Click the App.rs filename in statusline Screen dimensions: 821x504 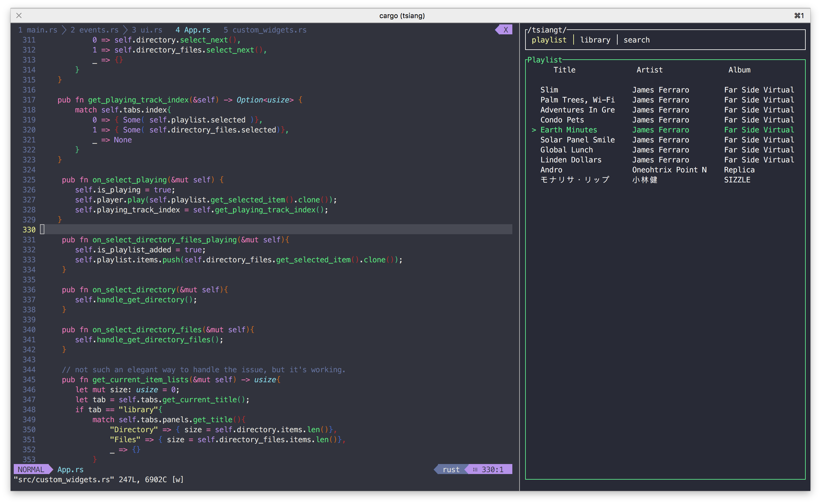[x=70, y=469]
